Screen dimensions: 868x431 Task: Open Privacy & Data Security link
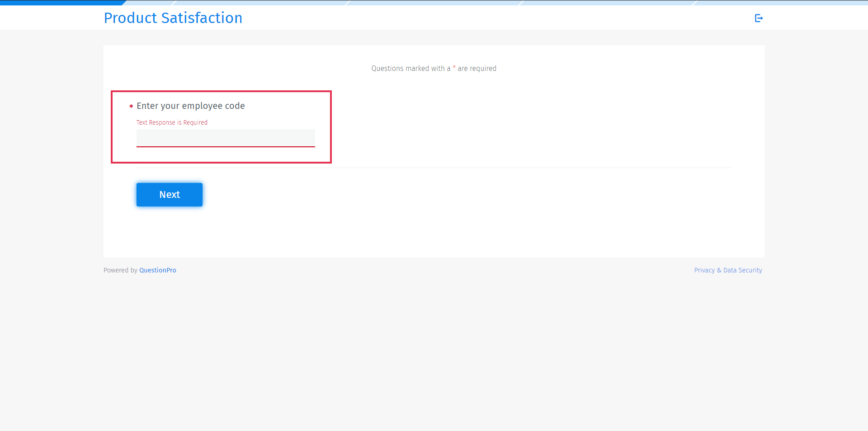tap(728, 270)
